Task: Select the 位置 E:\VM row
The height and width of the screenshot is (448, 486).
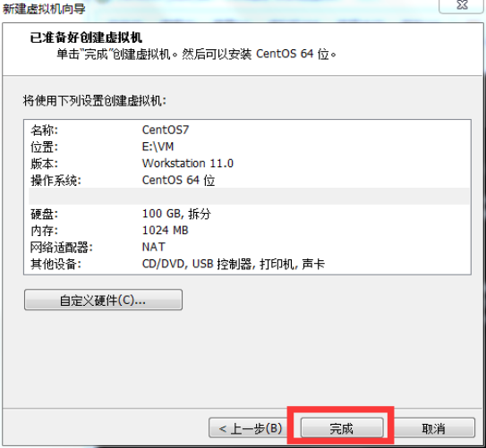Action: point(250,147)
